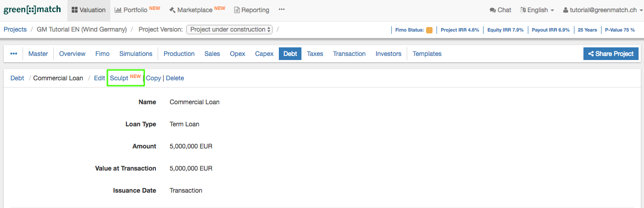Image resolution: width=644 pixels, height=208 pixels.
Task: Click the Sculpt link
Action: click(119, 78)
